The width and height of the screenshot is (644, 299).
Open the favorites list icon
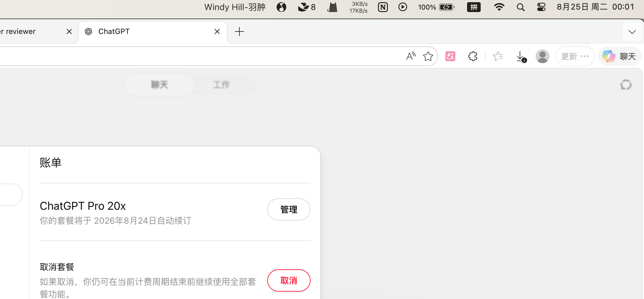click(498, 56)
